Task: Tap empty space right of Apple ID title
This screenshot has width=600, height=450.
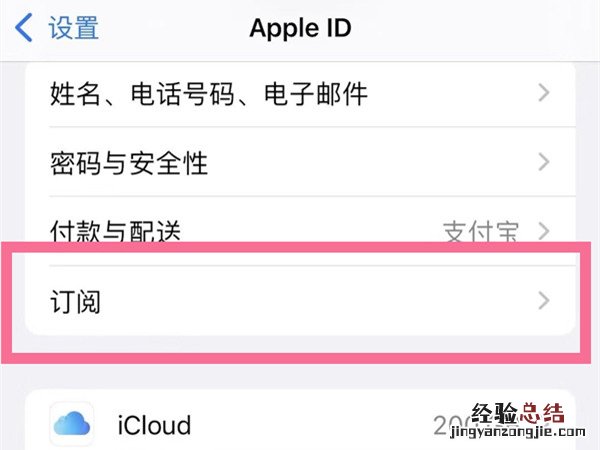Action: click(480, 27)
